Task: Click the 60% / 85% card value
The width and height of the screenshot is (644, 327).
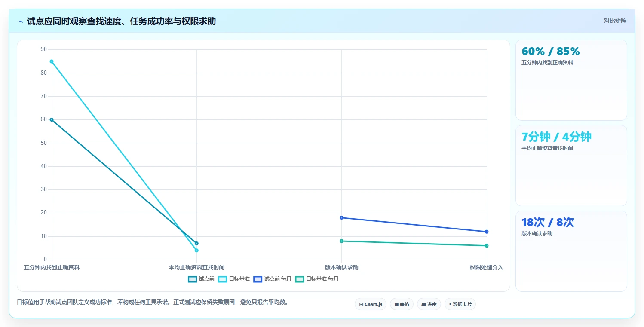Action: pyautogui.click(x=551, y=52)
